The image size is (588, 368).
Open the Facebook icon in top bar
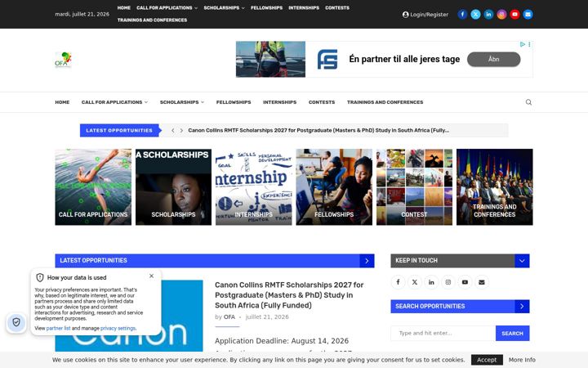pyautogui.click(x=462, y=14)
